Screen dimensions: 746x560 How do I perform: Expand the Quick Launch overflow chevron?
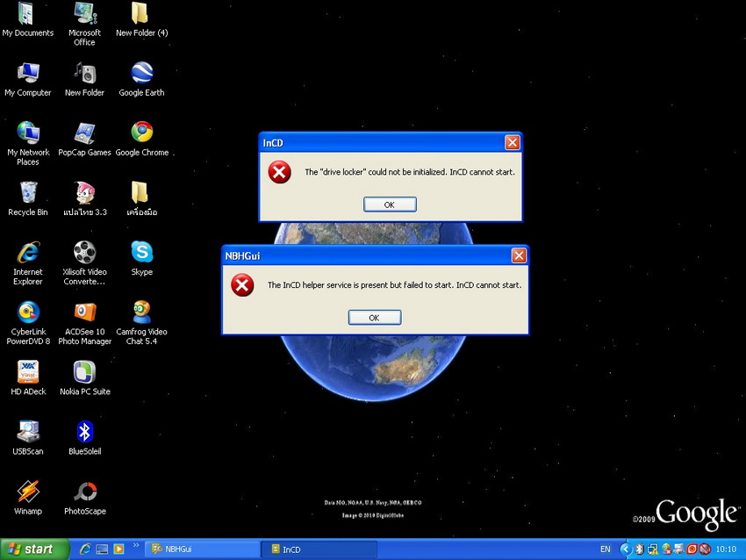tap(136, 545)
